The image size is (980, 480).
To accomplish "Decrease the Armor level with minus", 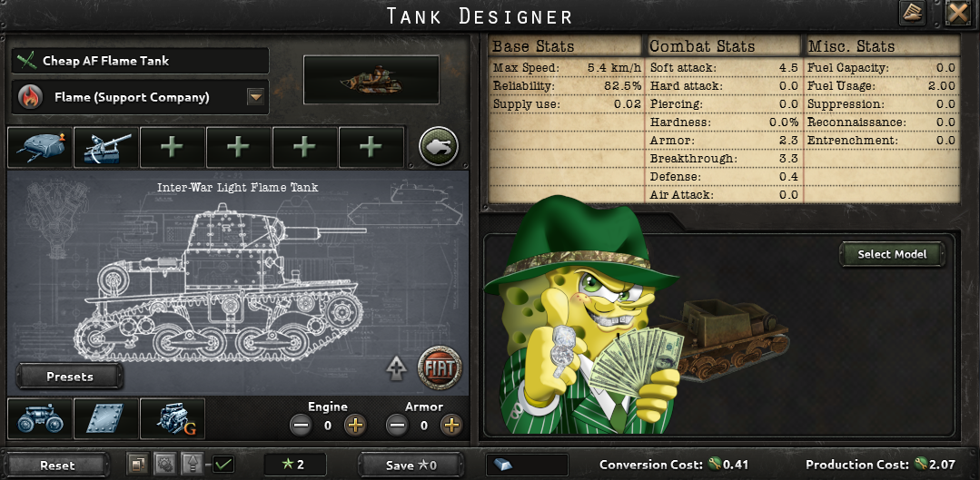I will (397, 426).
